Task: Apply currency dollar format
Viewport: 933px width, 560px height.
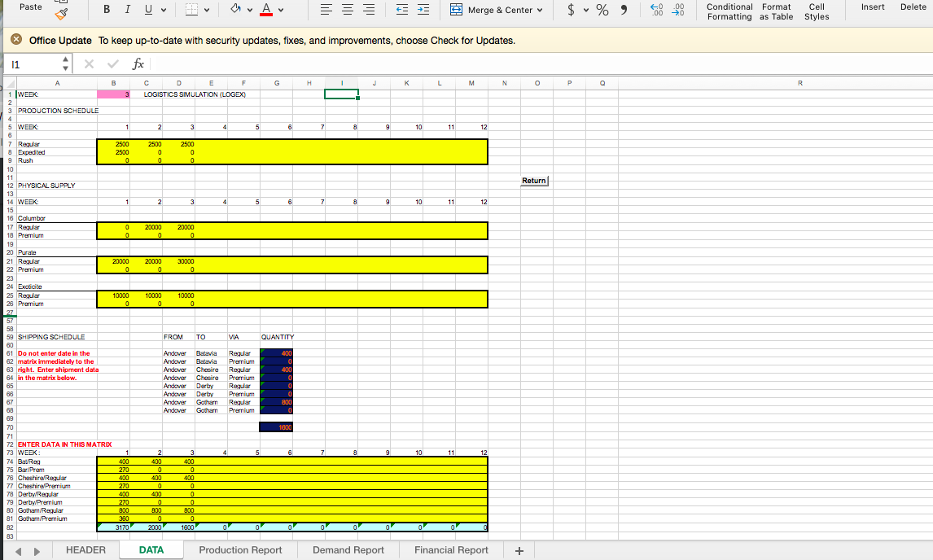Action: click(571, 10)
